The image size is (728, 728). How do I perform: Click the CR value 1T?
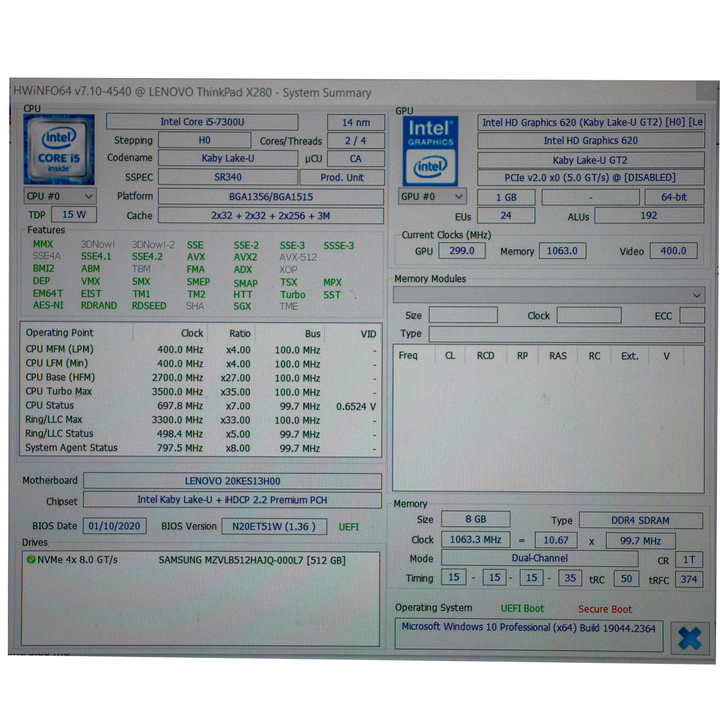[x=689, y=560]
